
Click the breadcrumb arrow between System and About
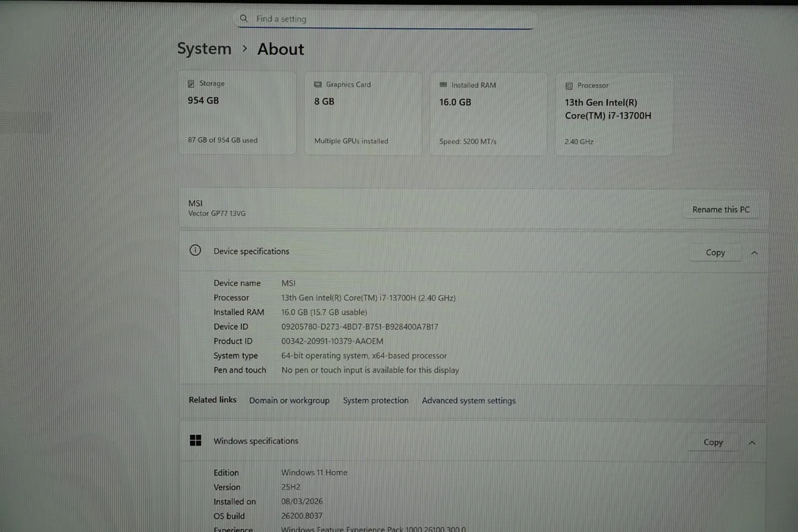pyautogui.click(x=245, y=49)
